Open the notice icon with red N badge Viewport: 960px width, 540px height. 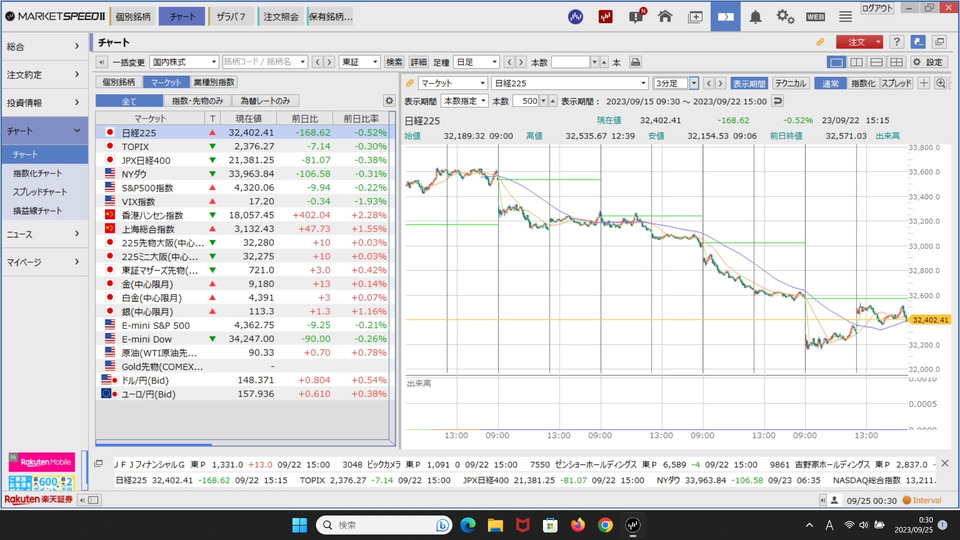(637, 16)
